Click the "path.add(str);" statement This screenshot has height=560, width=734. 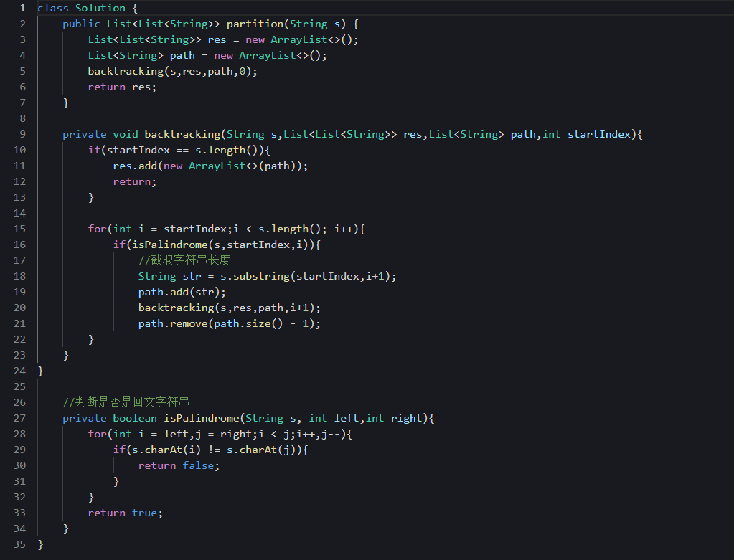coord(182,292)
